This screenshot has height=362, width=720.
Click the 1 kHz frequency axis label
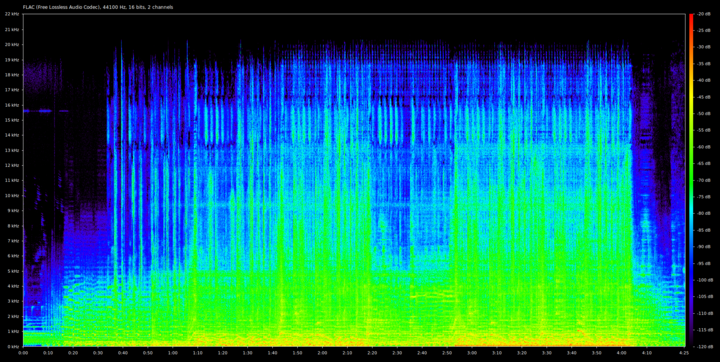point(12,331)
